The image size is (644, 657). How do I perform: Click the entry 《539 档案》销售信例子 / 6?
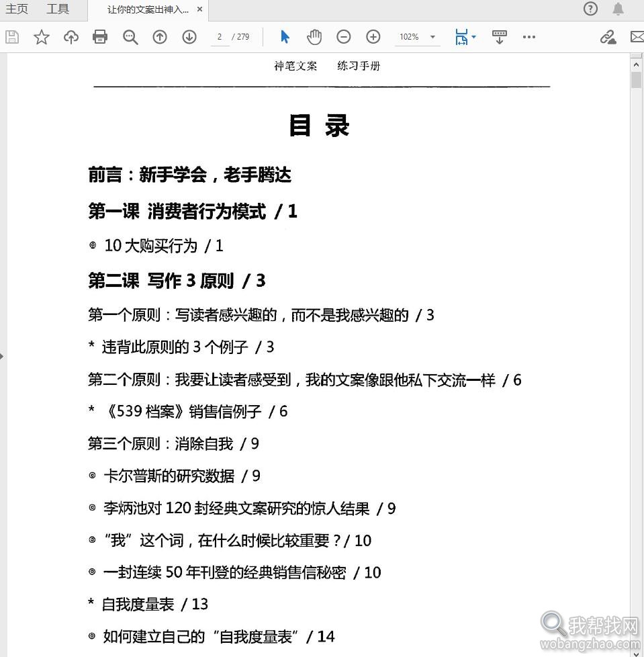tap(188, 411)
